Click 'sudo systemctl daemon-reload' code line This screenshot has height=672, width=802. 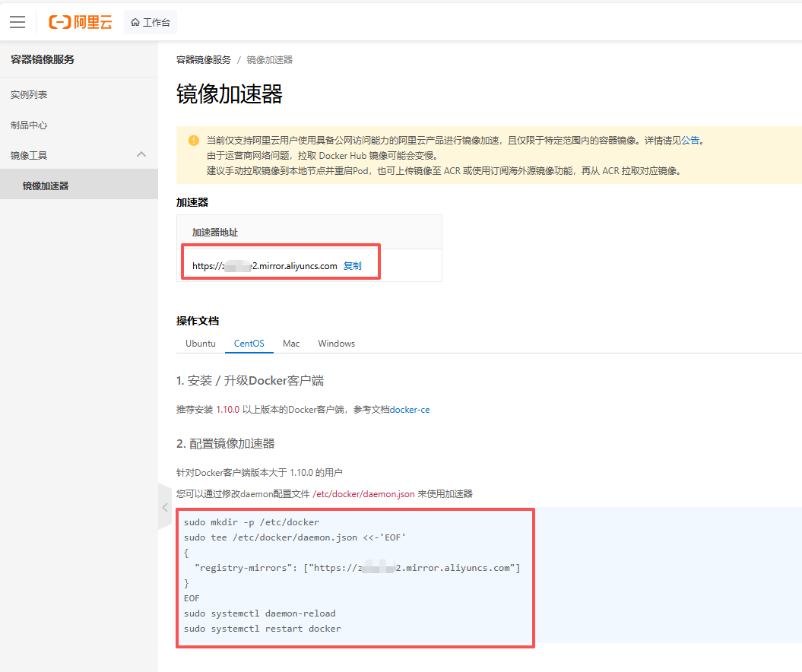[260, 613]
